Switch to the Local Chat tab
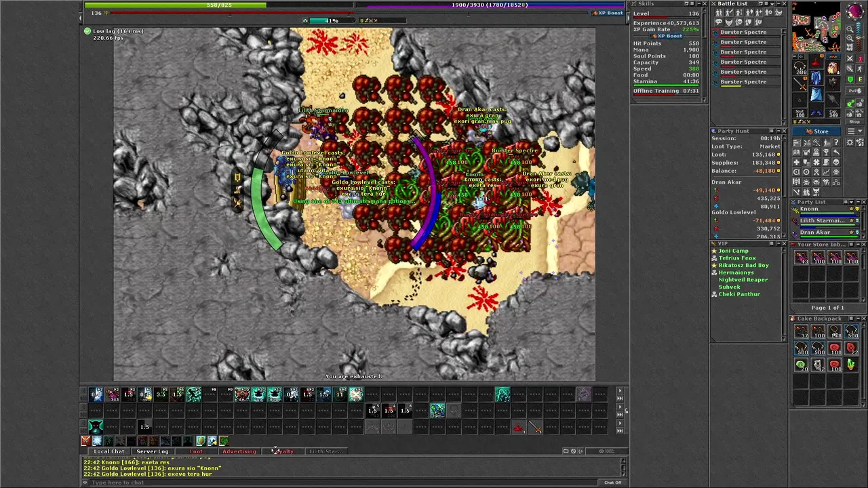The width and height of the screenshot is (868, 488). coord(109,451)
